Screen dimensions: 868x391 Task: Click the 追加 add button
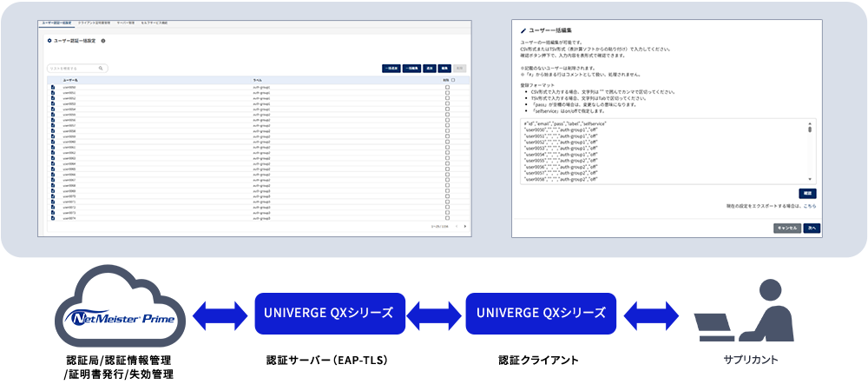[x=430, y=69]
